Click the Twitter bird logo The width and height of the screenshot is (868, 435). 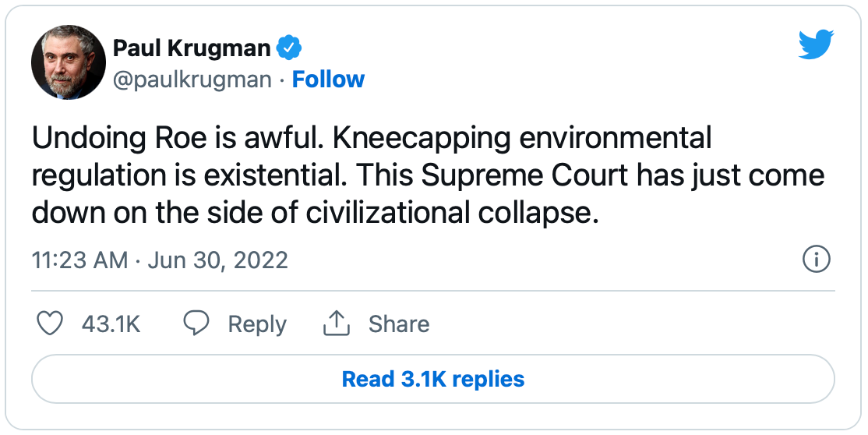coord(816,44)
